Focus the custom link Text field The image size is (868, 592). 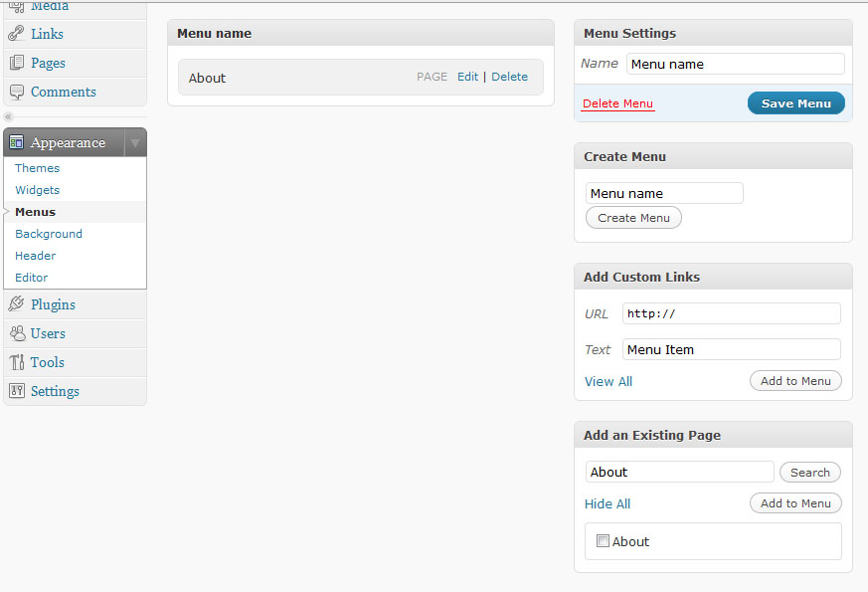click(731, 349)
